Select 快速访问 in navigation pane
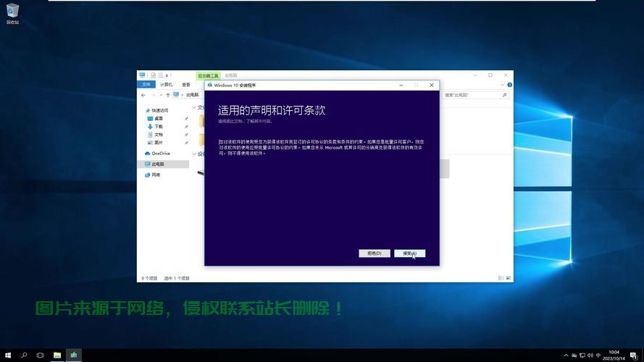Viewport: 644px width, 362px height. (160, 110)
